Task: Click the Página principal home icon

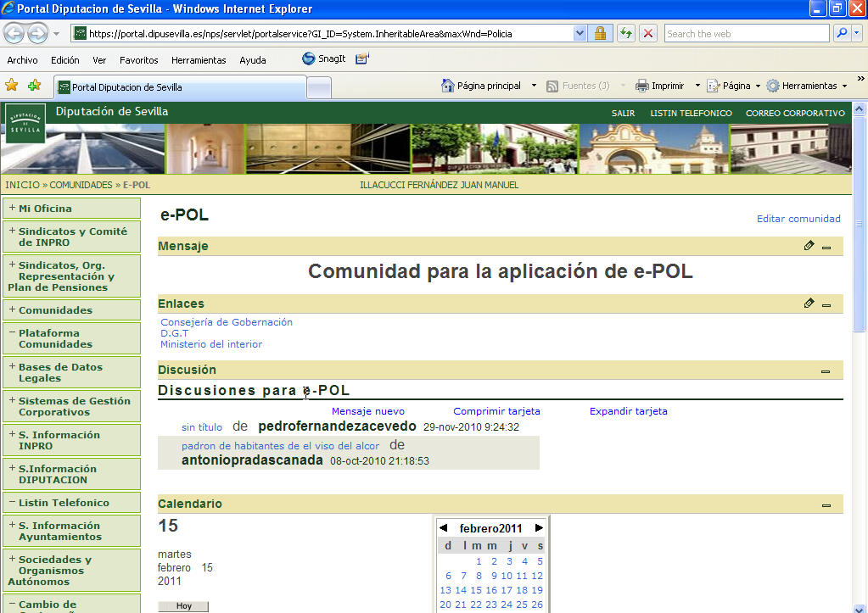Action: click(446, 85)
